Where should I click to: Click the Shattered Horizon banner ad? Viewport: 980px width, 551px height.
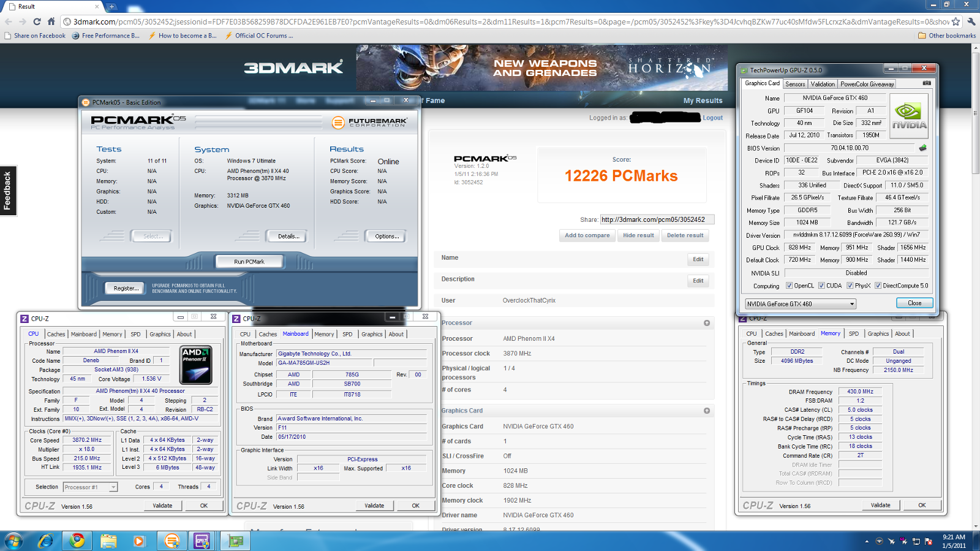pos(542,67)
